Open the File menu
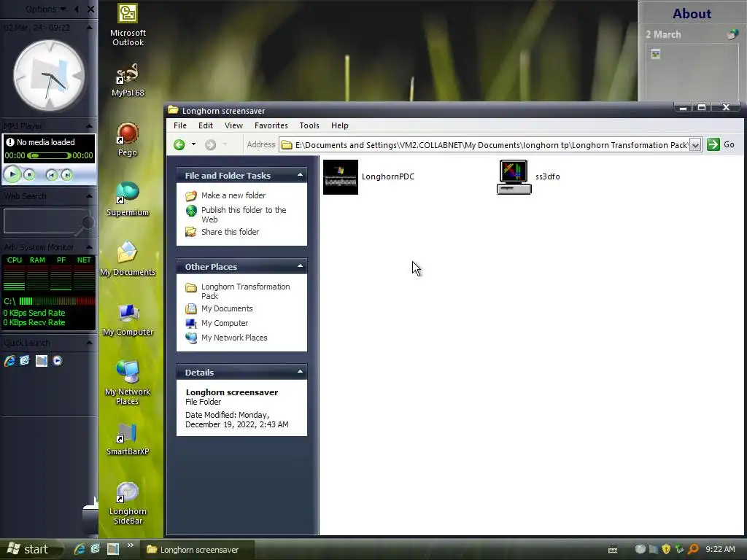Screen dimensions: 747x560 pos(180,125)
